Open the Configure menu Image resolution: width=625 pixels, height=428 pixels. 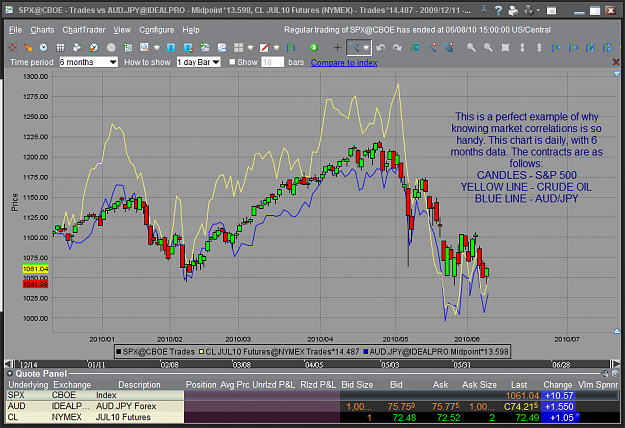pos(156,30)
